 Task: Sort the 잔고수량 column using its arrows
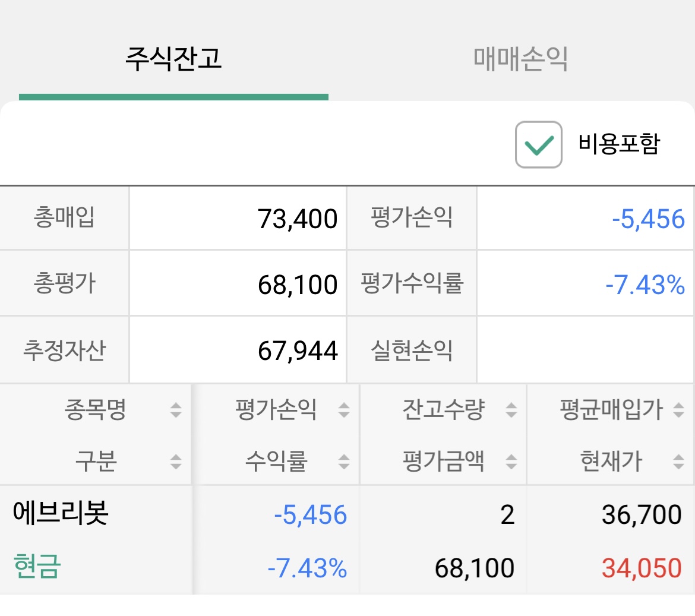pyautogui.click(x=511, y=410)
